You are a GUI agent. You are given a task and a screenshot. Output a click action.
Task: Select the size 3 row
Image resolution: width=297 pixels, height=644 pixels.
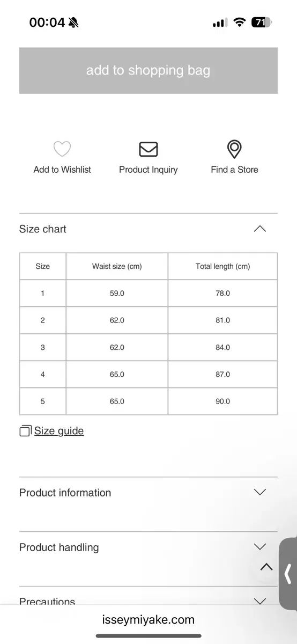point(148,347)
